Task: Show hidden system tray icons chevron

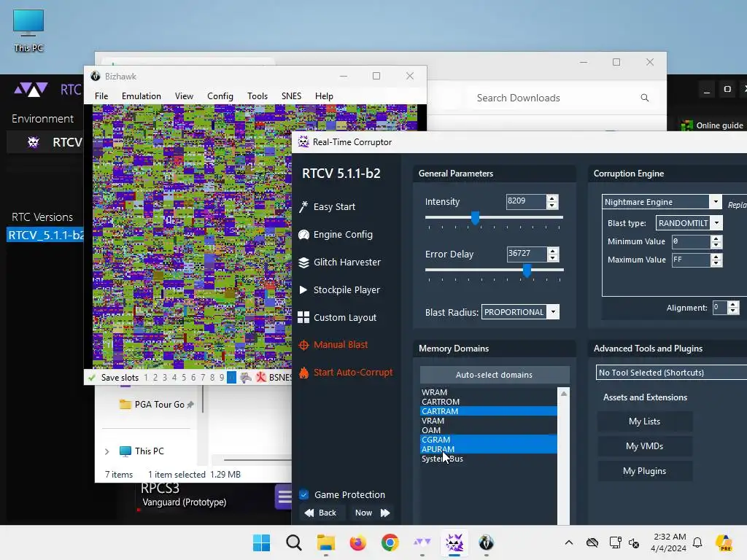Action: click(x=569, y=542)
